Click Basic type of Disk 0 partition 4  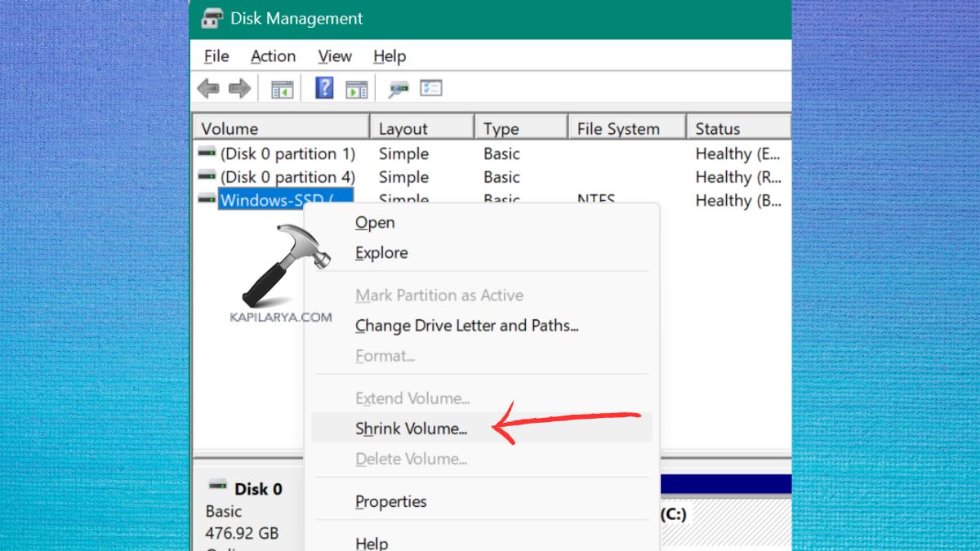tap(501, 177)
